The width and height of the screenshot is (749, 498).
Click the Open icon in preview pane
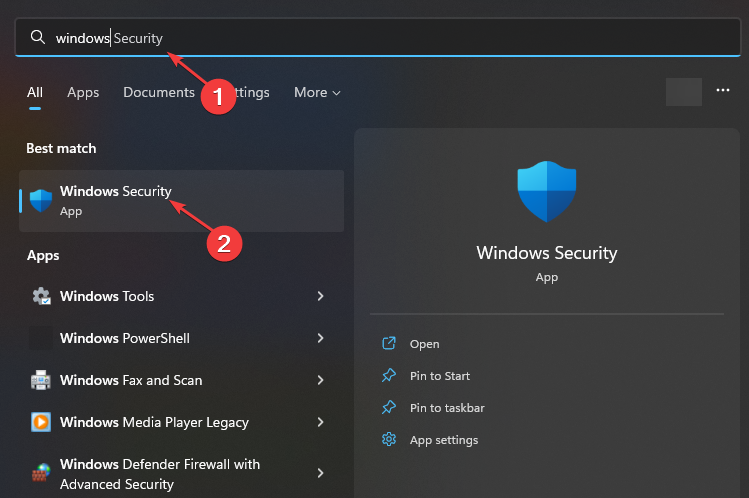coord(389,343)
